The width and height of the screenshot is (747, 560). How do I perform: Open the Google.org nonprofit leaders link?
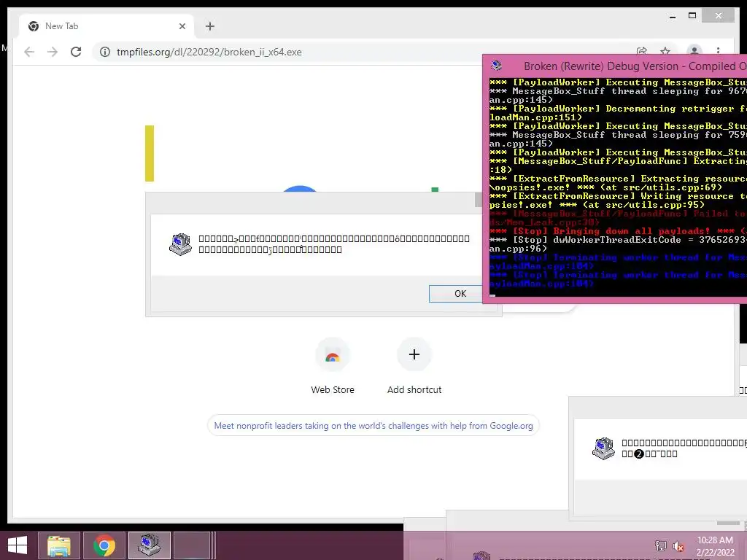(373, 426)
